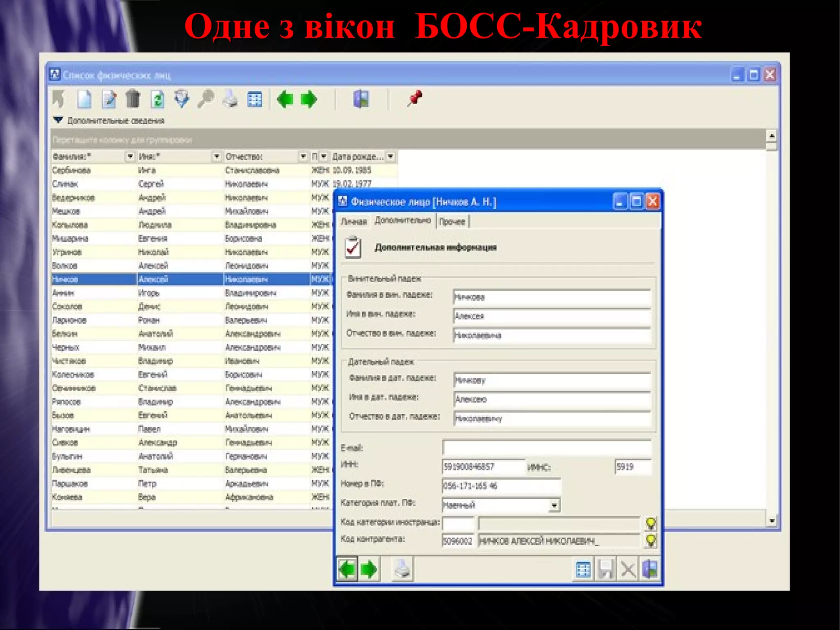
Task: Click the save floppy disk icon in dialog
Action: (605, 570)
